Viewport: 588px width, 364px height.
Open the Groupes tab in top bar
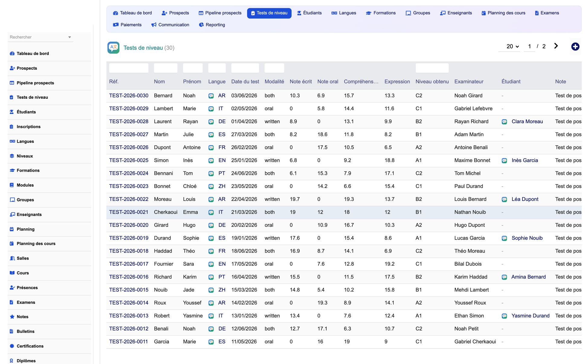pyautogui.click(x=418, y=13)
